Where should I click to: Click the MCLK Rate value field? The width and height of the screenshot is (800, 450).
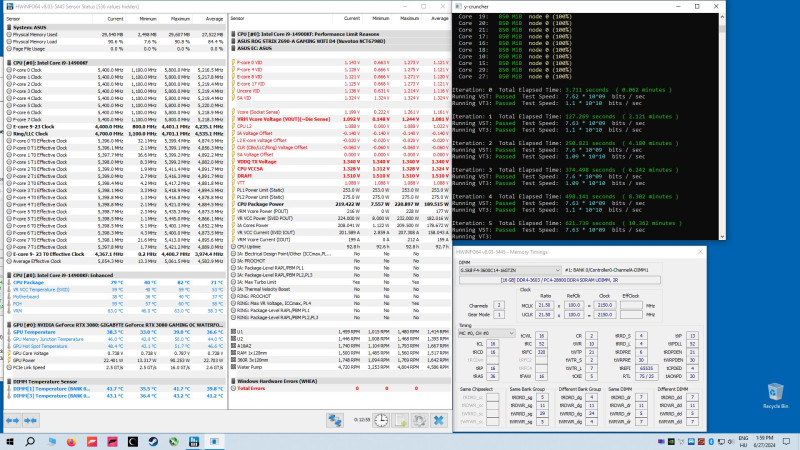tap(544, 304)
